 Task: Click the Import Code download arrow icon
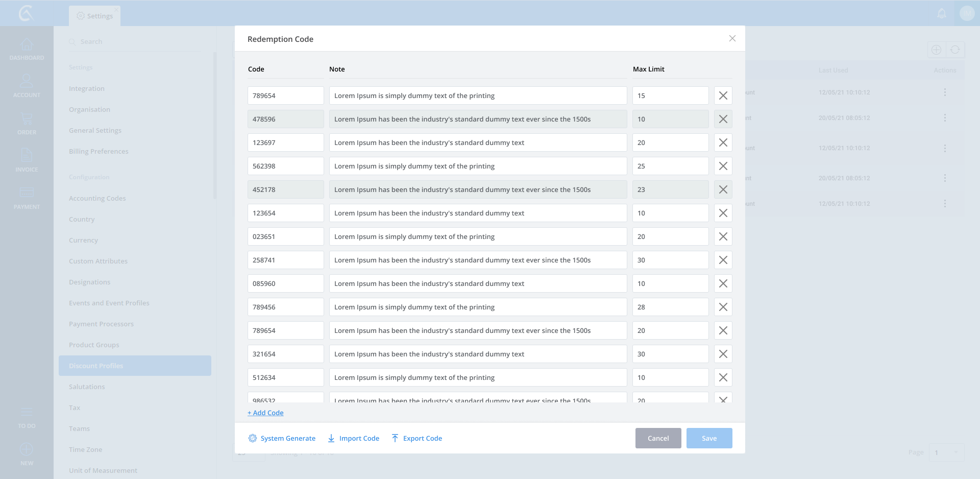click(331, 438)
